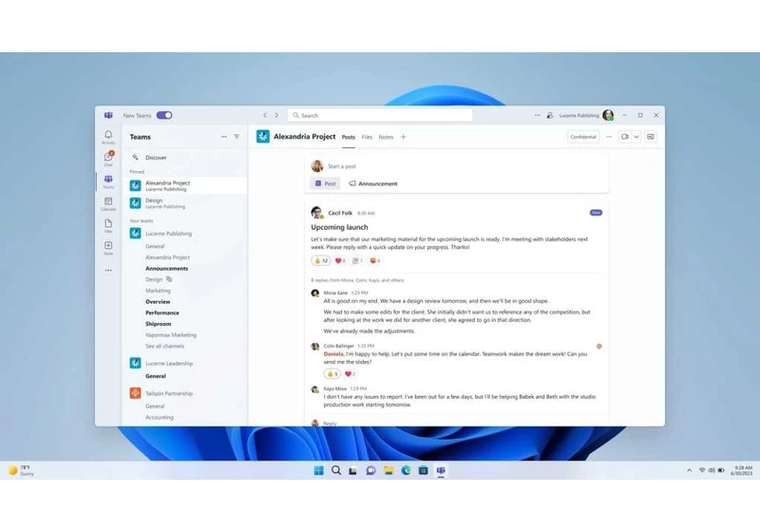Open more options in Teams panel header
This screenshot has width=760, height=532.
click(x=224, y=137)
